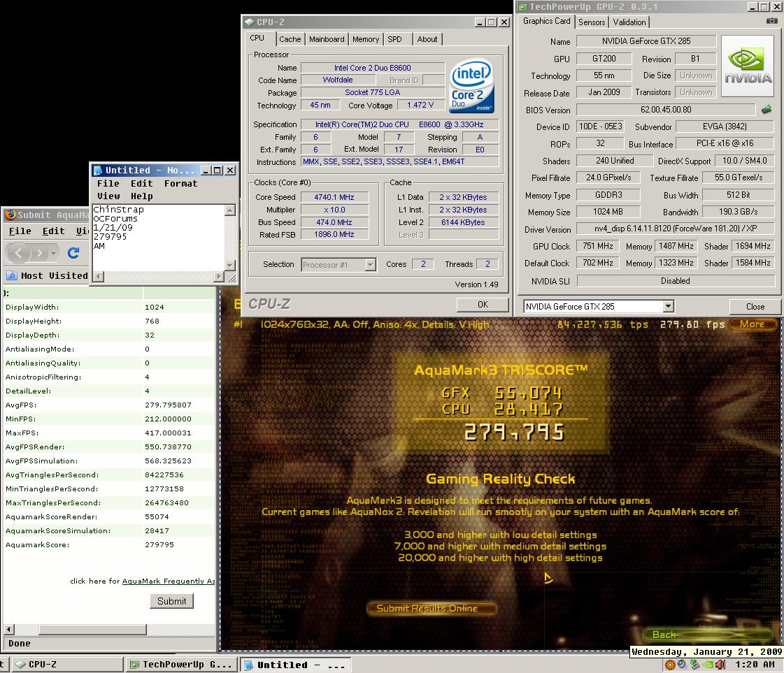
Task: Click the Most Visited bookmarks label
Action: tap(55, 276)
